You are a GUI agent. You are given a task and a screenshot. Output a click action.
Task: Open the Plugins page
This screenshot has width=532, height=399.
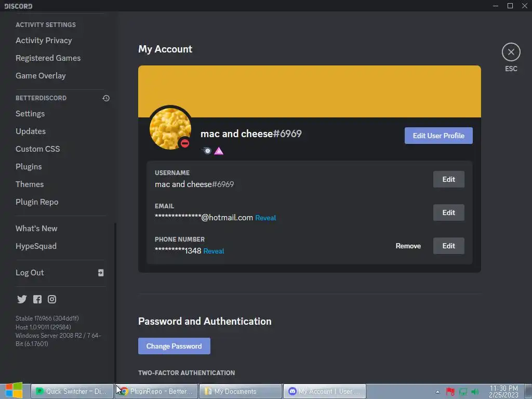[29, 167]
